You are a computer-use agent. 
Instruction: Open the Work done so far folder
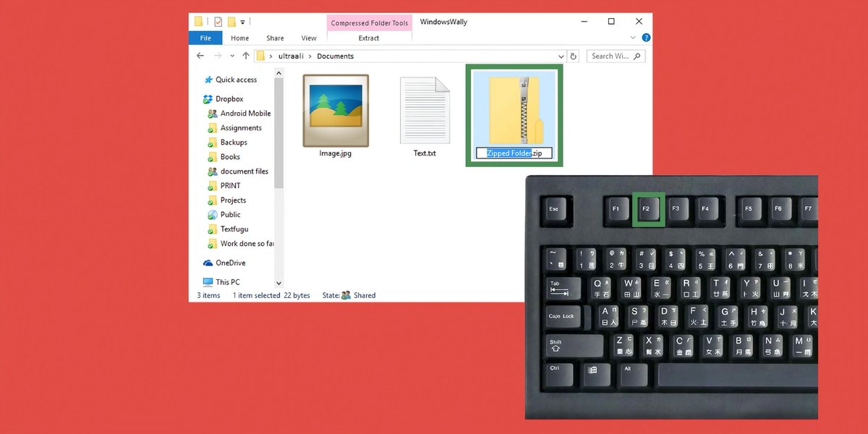241,244
